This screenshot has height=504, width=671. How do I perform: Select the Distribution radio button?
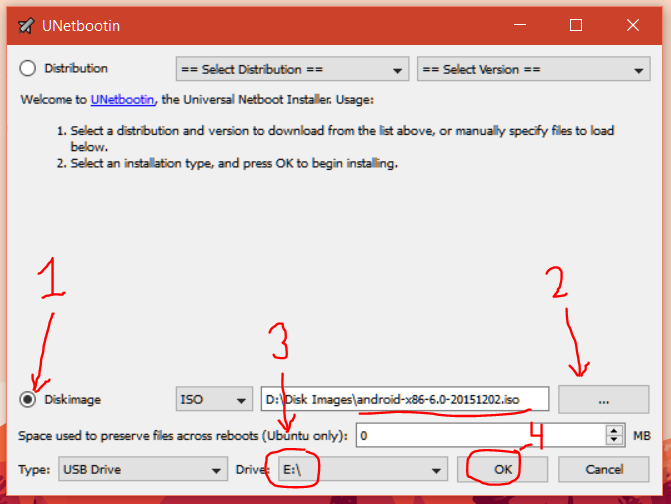(28, 68)
